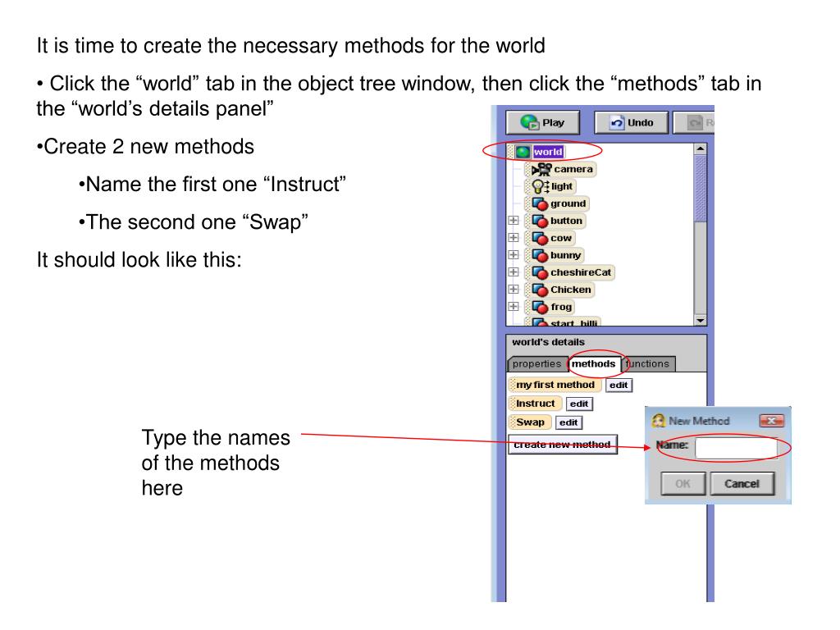
Task: Click the object tree scroll up arrow
Action: point(701,149)
